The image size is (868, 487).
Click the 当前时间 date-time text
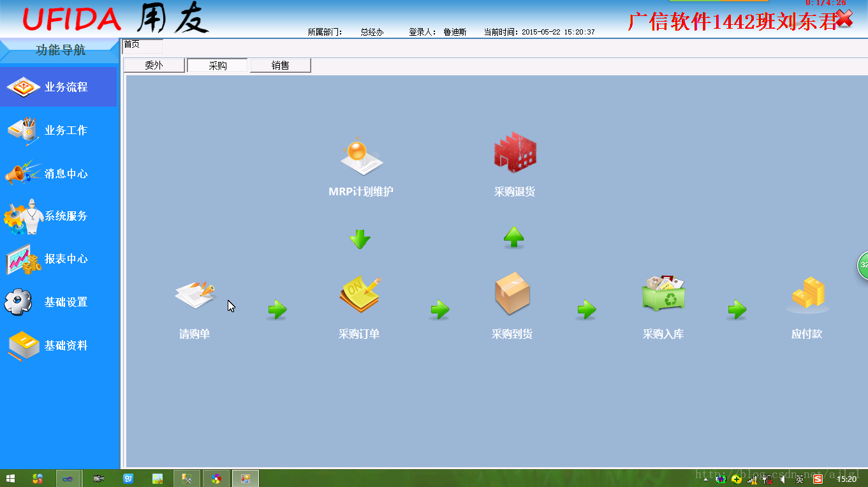[x=539, y=32]
